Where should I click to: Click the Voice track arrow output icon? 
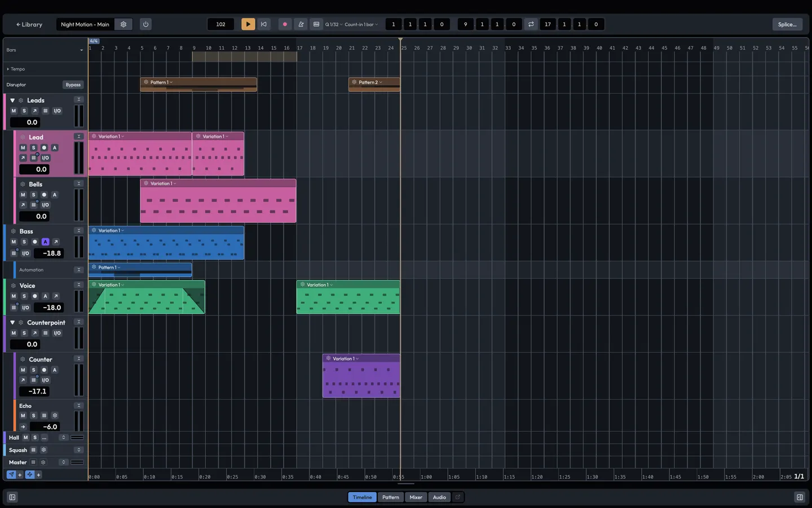[56, 296]
